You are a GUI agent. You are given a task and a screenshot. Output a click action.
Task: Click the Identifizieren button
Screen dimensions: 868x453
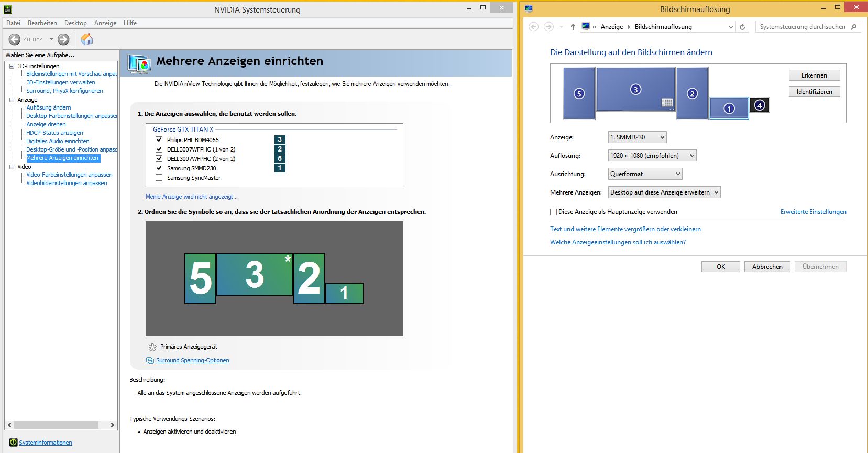814,92
